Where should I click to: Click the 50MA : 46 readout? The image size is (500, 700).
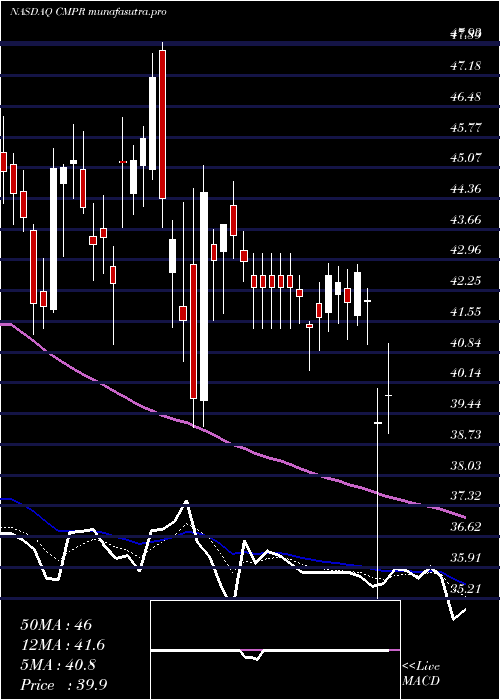point(56,625)
